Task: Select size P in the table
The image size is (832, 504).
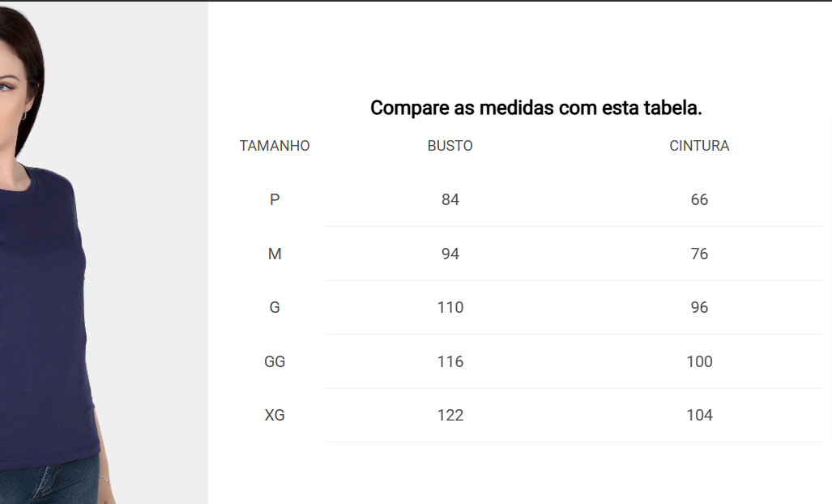Action: point(275,200)
